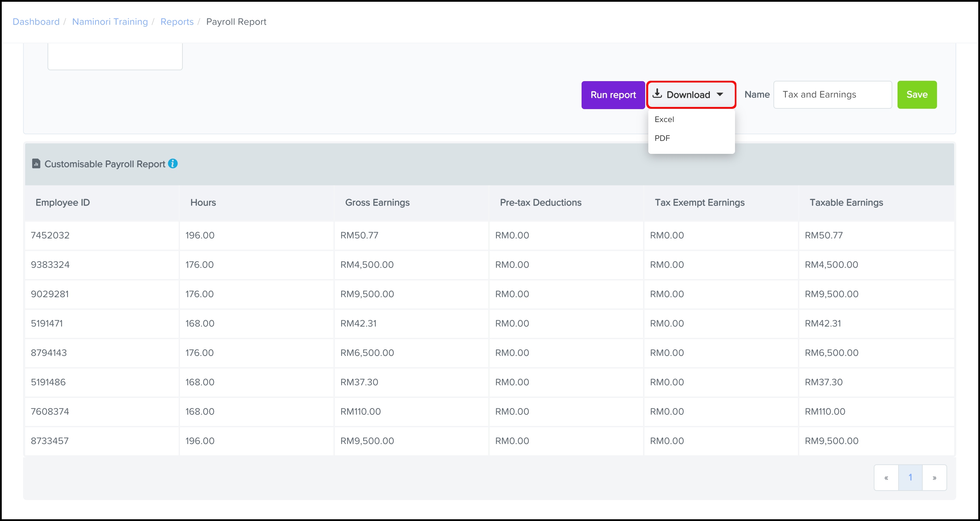980x521 pixels.
Task: Click employee ID 7452032 cell
Action: tap(50, 235)
